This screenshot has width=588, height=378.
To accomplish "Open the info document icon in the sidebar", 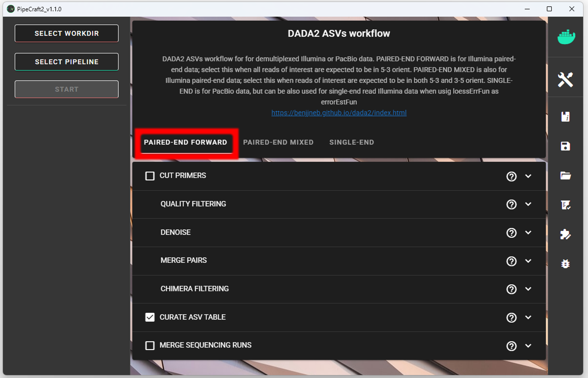I will (x=565, y=117).
